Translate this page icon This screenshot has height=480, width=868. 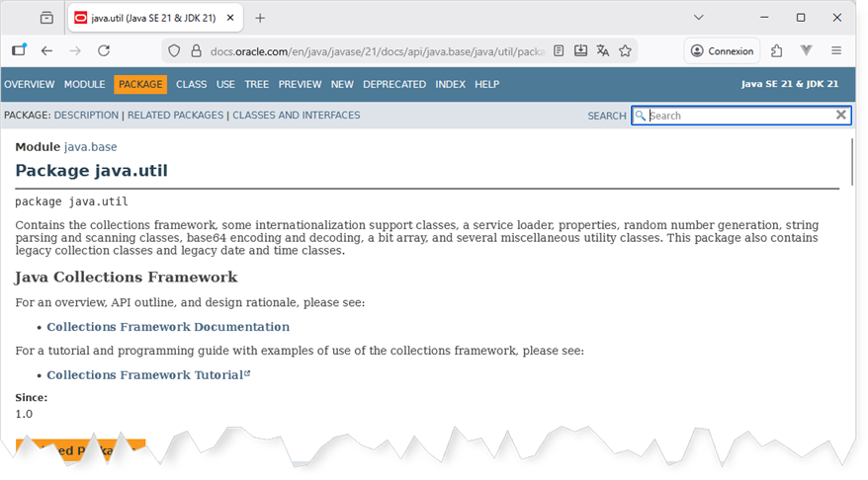point(603,51)
